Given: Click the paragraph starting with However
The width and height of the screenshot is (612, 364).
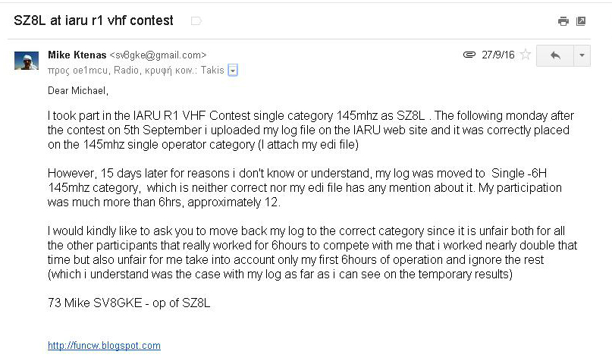Looking at the screenshot, I should [304, 187].
